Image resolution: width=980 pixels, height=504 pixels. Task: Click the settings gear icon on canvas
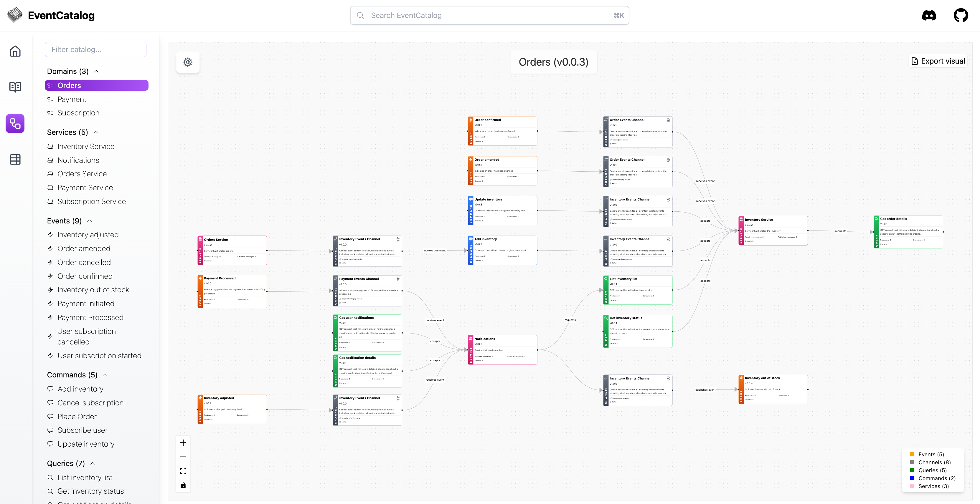[x=188, y=62]
